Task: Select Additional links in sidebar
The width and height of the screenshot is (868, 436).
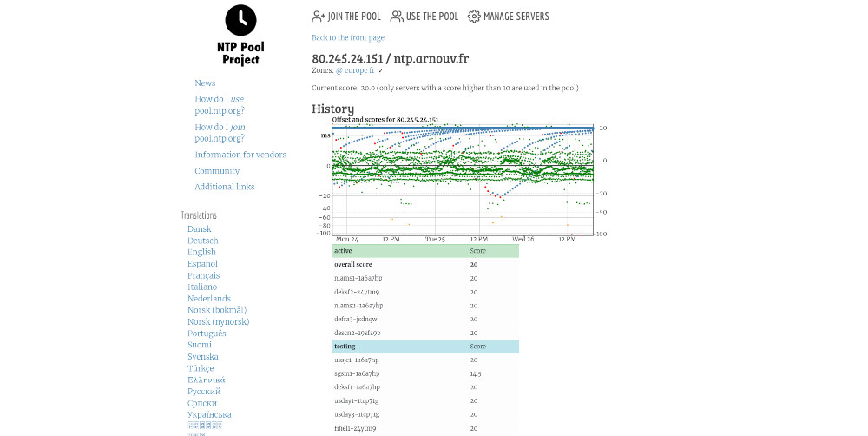Action: click(x=225, y=187)
